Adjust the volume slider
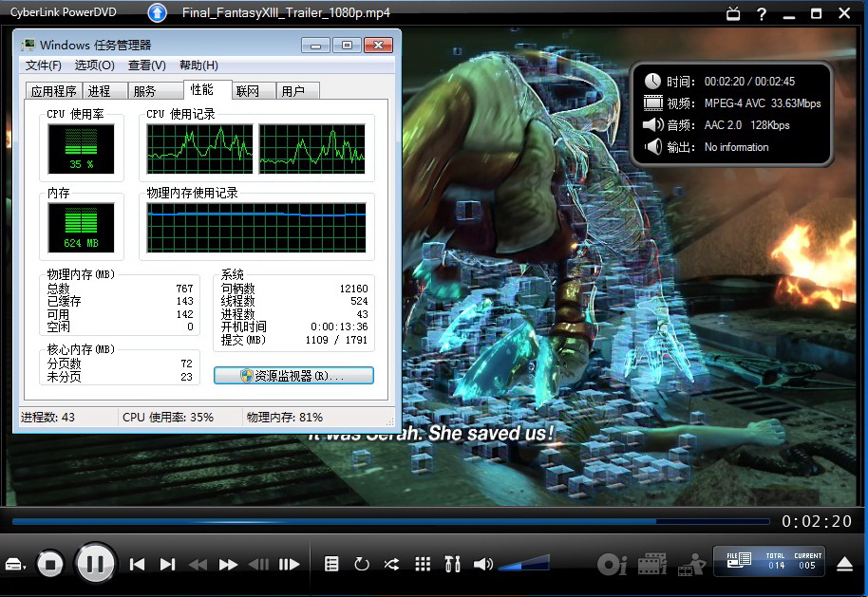Image resolution: width=868 pixels, height=597 pixels. click(523, 563)
